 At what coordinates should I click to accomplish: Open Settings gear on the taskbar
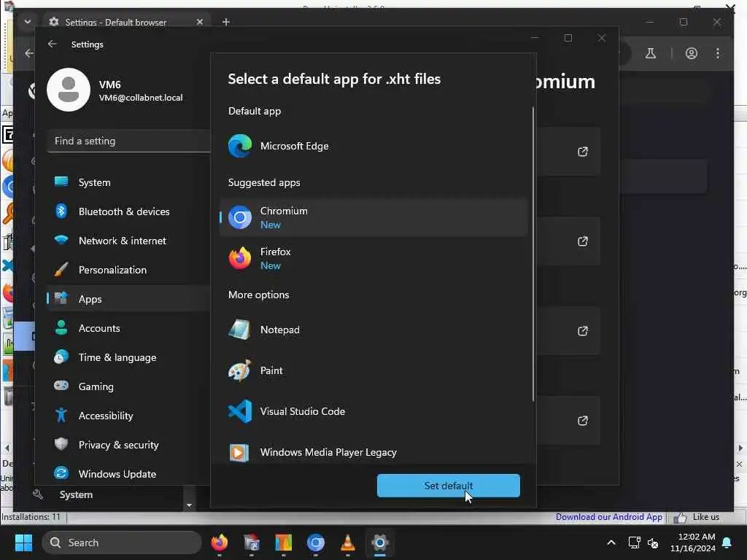[x=379, y=542]
